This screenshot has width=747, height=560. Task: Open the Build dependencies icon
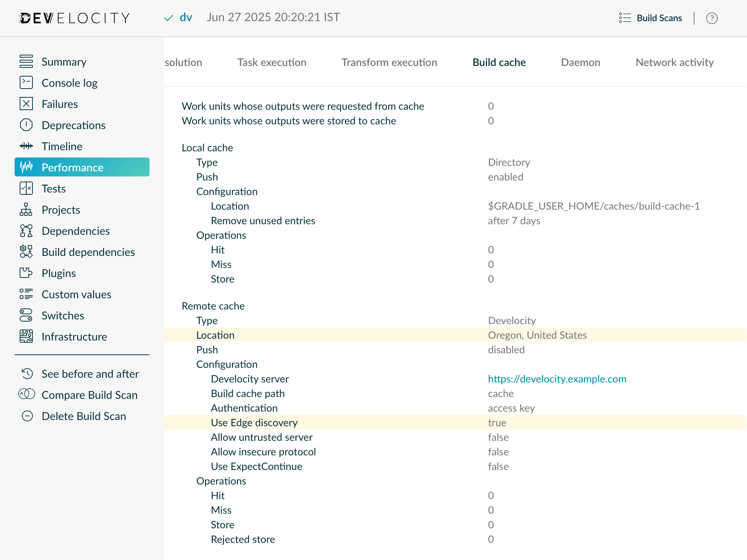(26, 252)
